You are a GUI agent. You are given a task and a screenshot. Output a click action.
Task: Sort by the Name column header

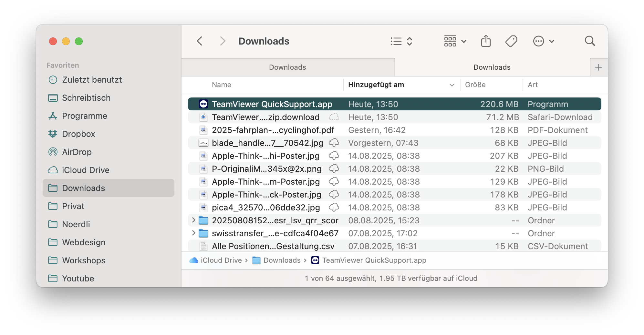click(222, 85)
